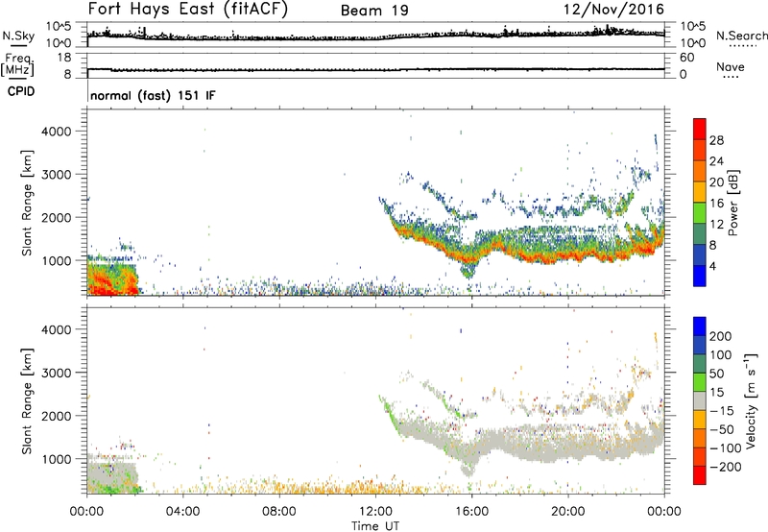768x532 pixels.
Task: Click the '4' power scale value
Action: tap(712, 266)
